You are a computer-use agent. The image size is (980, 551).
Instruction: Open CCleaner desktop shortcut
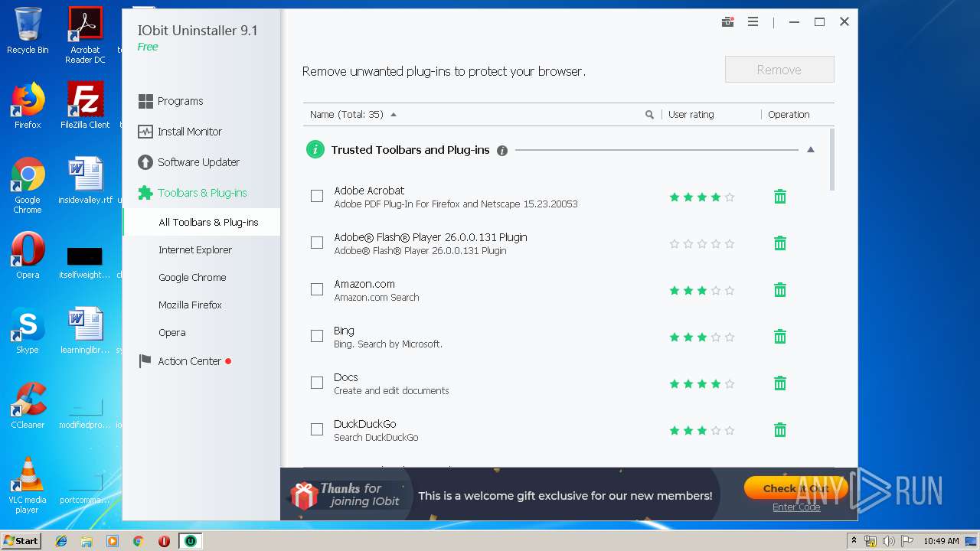click(28, 406)
